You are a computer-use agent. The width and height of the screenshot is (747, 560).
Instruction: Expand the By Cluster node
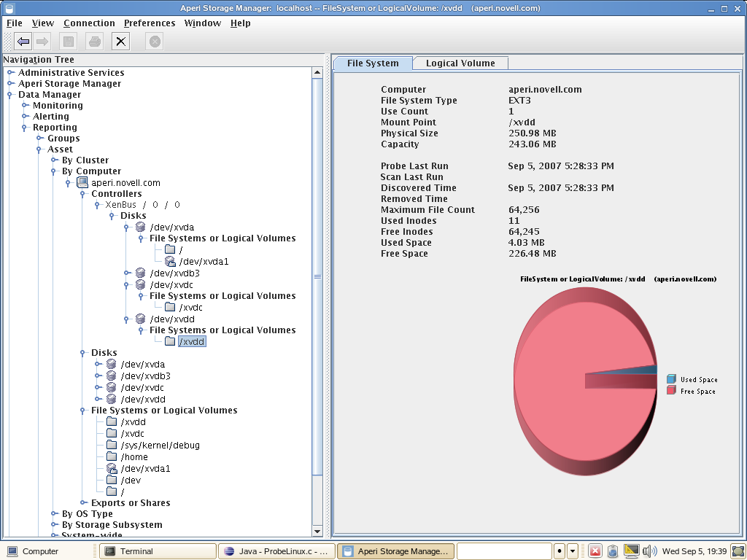tap(55, 160)
